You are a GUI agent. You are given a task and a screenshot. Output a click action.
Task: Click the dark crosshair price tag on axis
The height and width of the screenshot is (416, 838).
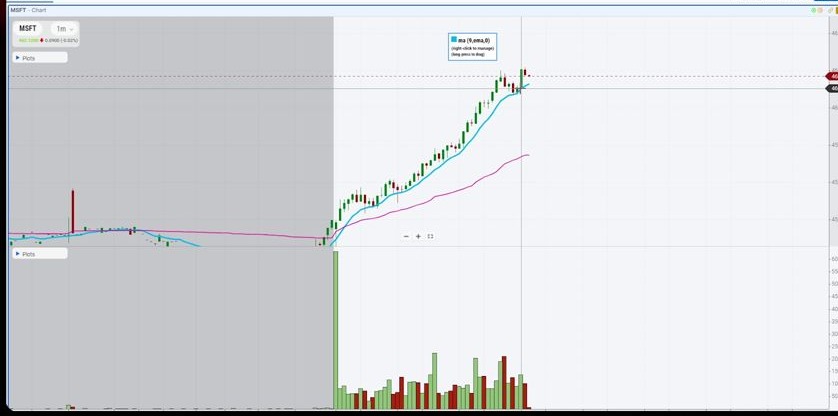(832, 88)
